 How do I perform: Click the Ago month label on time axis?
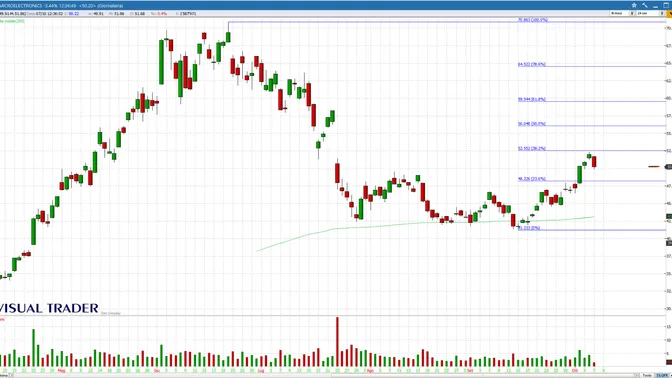pos(370,370)
